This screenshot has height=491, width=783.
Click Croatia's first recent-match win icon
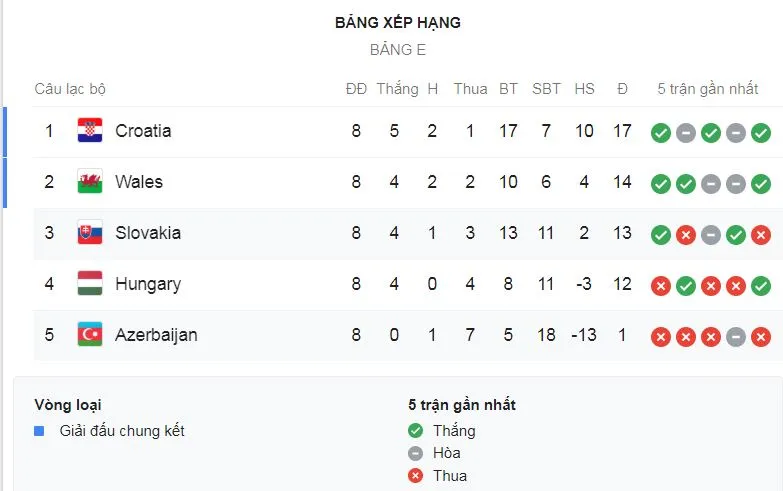pos(660,132)
